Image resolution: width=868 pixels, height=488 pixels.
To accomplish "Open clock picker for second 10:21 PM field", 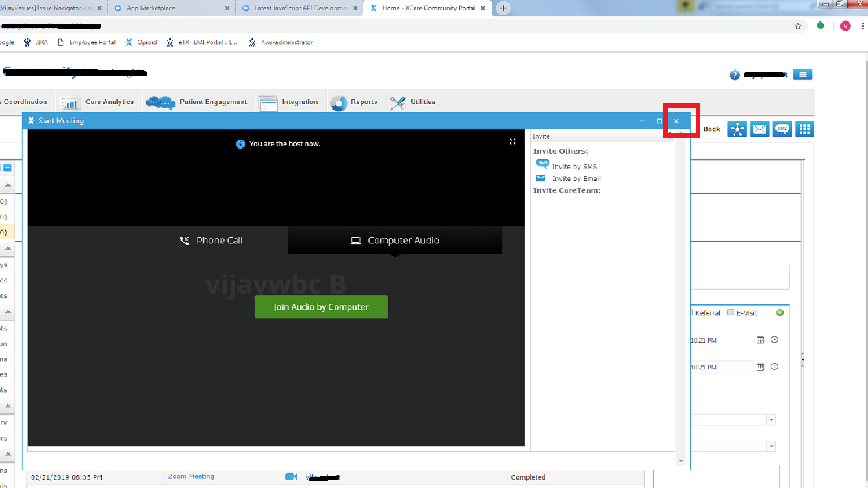I will [775, 367].
